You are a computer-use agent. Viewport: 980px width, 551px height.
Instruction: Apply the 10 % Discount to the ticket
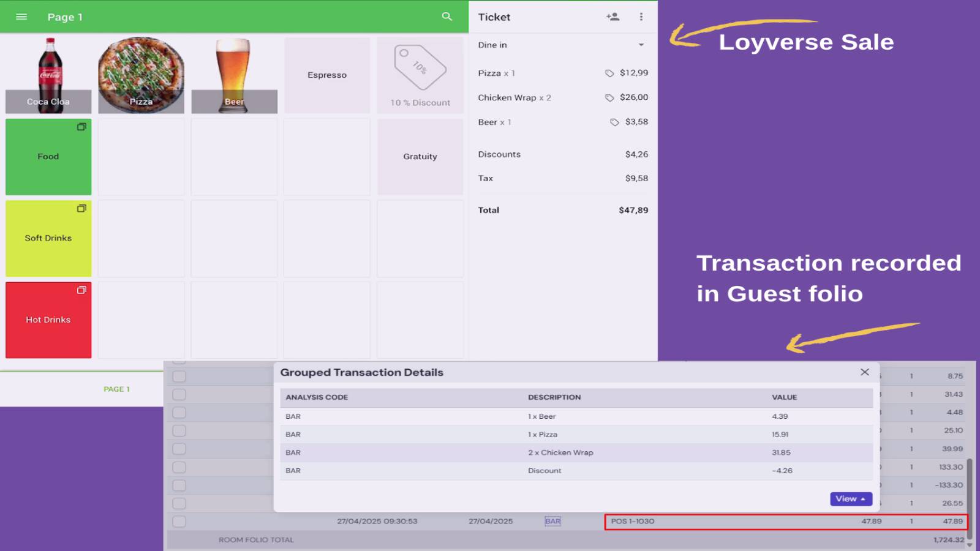click(420, 75)
